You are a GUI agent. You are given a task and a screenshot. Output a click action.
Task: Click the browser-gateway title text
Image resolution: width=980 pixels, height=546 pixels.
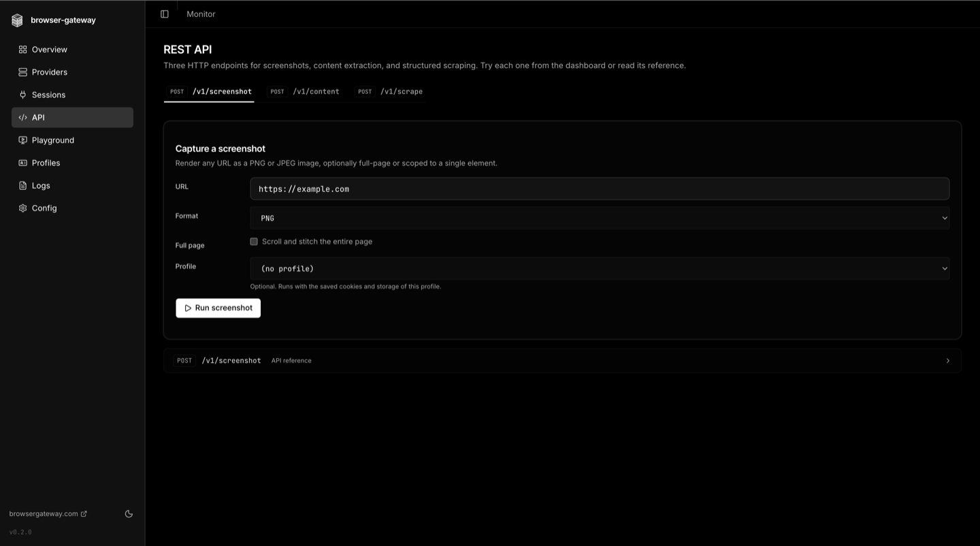point(63,20)
